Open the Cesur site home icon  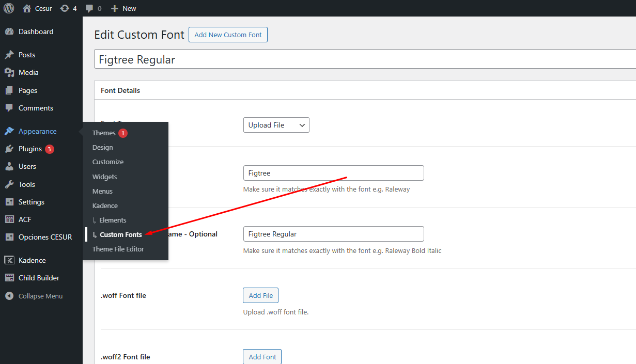pos(27,8)
